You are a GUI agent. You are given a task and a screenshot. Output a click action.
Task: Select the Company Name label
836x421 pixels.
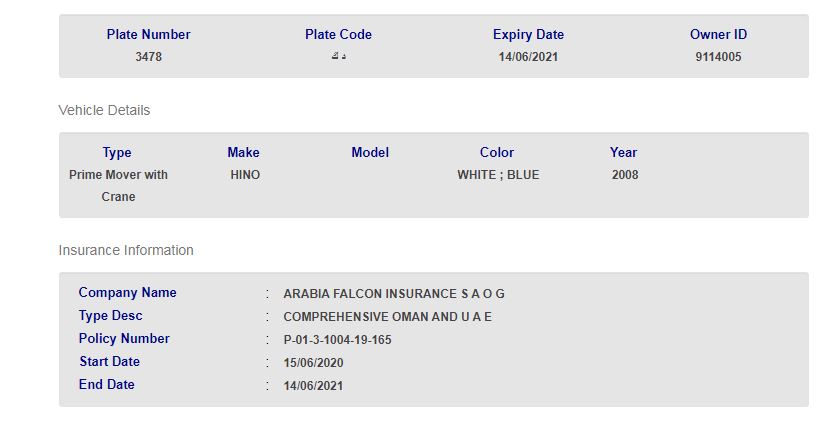(x=128, y=293)
